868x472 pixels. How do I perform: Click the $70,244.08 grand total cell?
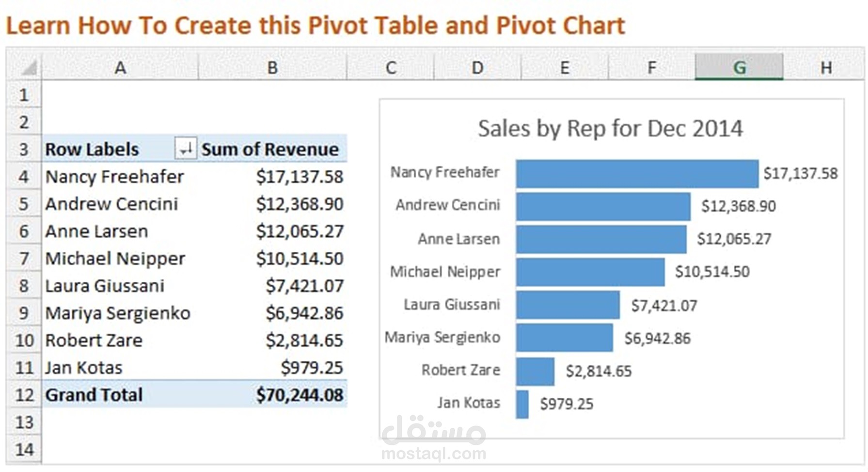point(300,395)
